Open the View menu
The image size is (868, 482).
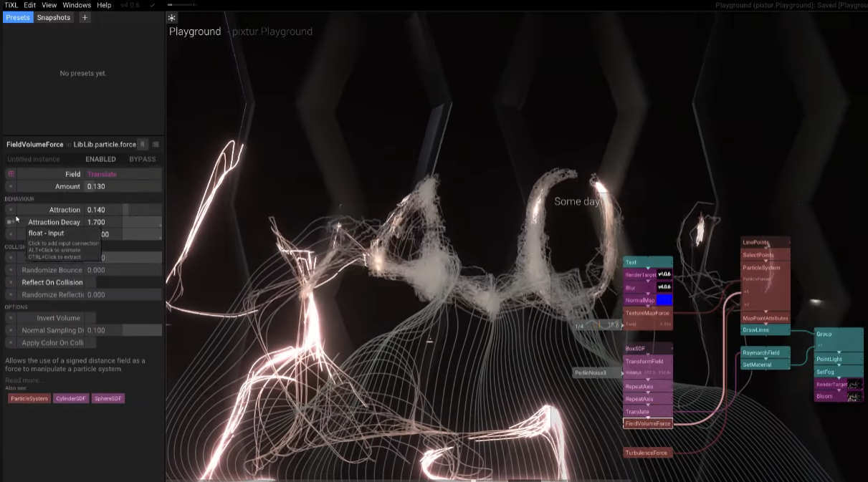[49, 5]
